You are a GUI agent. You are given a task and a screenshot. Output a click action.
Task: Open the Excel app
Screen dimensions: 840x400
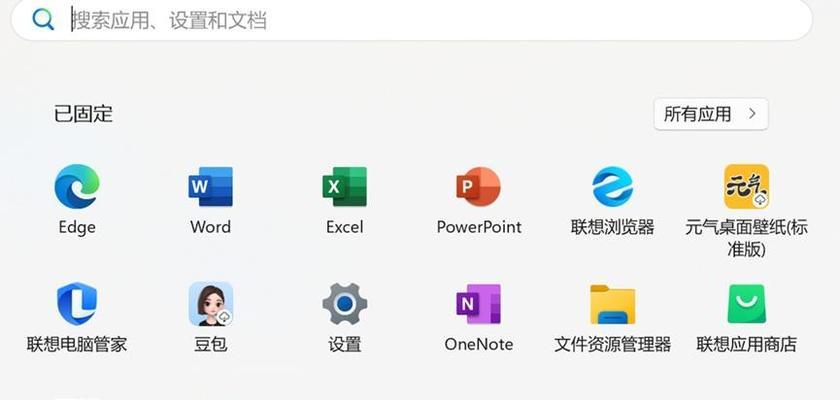click(344, 186)
